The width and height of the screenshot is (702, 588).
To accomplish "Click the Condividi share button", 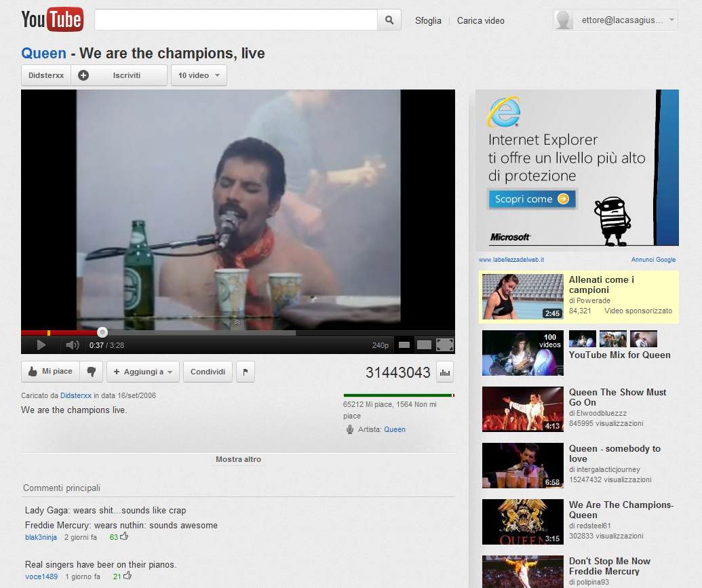I will (208, 372).
